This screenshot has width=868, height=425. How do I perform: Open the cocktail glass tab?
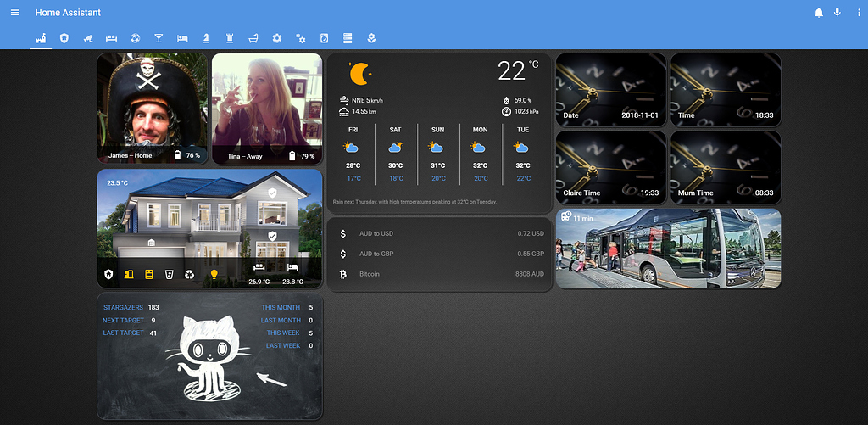click(x=159, y=38)
